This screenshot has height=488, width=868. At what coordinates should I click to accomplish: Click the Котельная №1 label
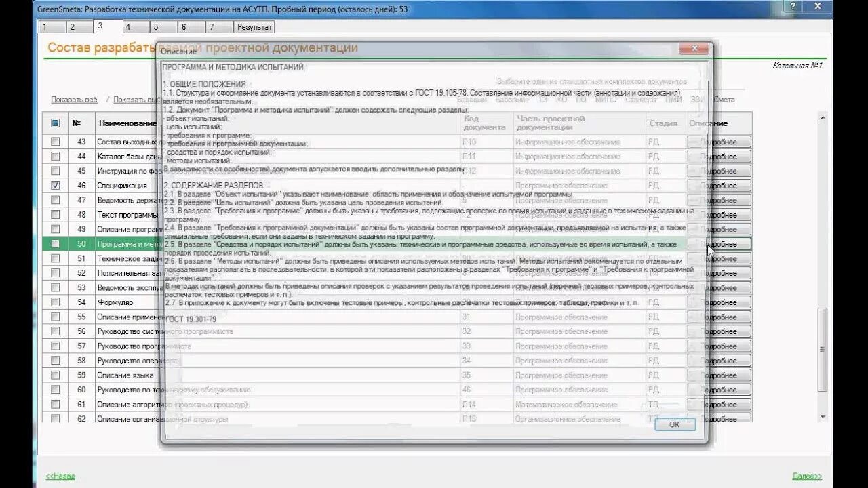click(797, 66)
